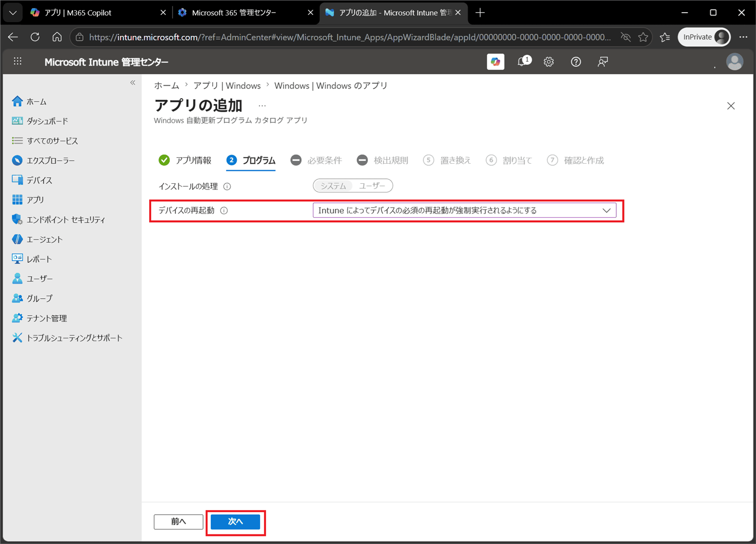
Task: Add this page to favorites
Action: (643, 37)
